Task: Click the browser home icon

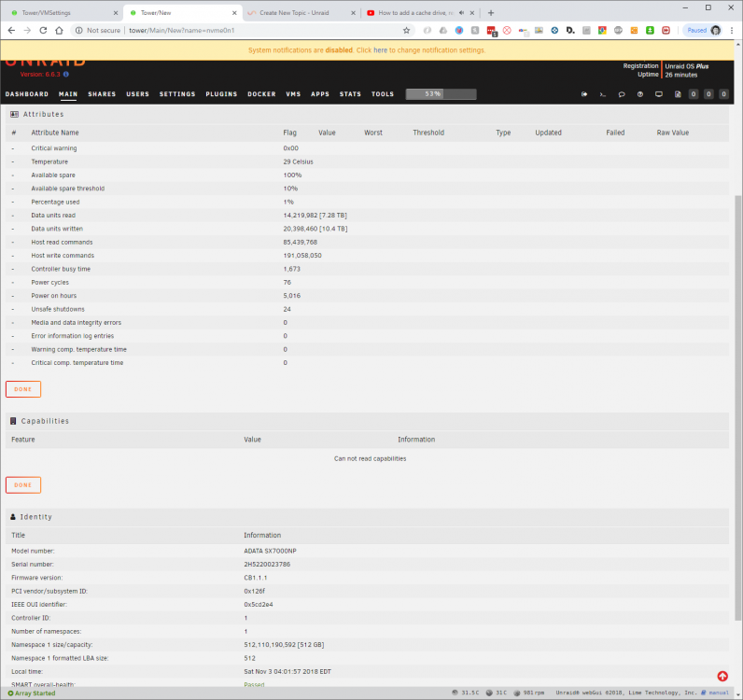Action: pyautogui.click(x=59, y=30)
